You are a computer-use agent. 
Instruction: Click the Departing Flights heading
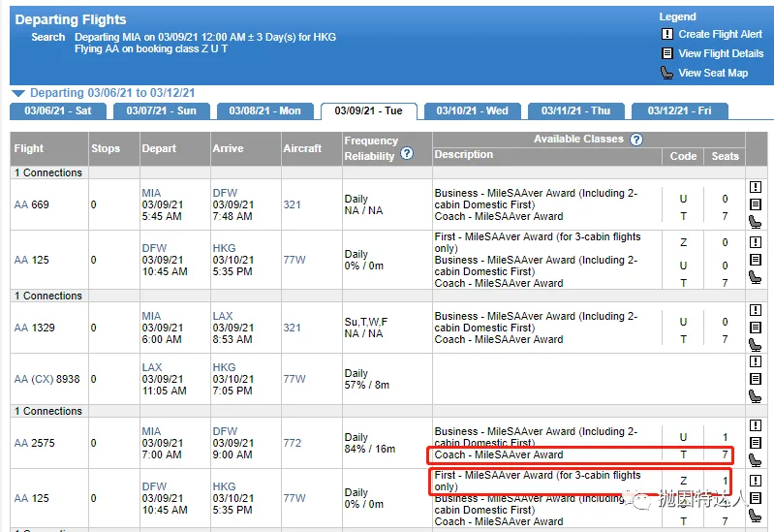pyautogui.click(x=71, y=19)
